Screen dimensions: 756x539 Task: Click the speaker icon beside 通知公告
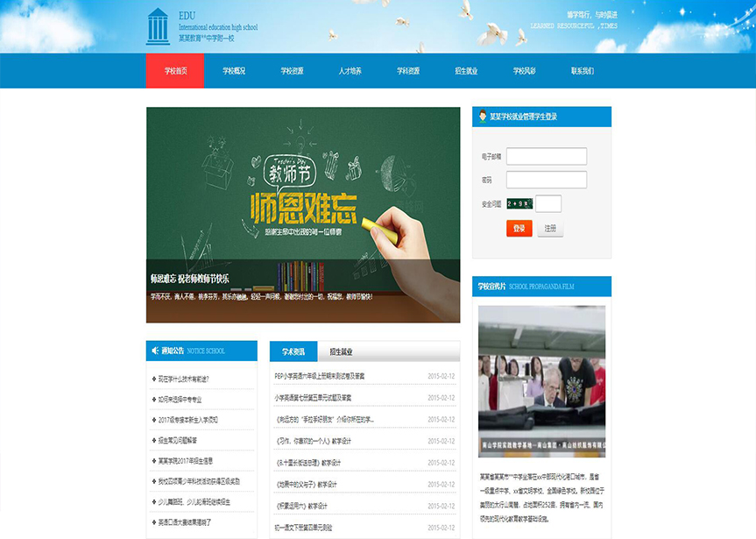click(155, 351)
